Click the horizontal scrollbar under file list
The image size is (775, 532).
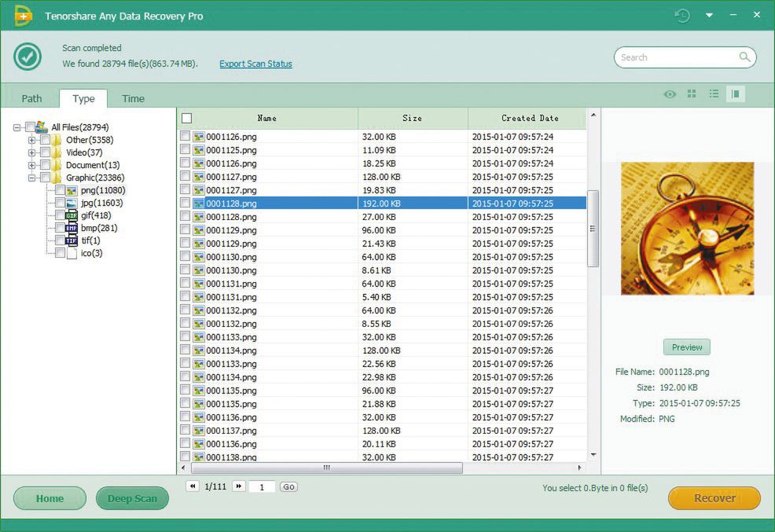pyautogui.click(x=326, y=468)
